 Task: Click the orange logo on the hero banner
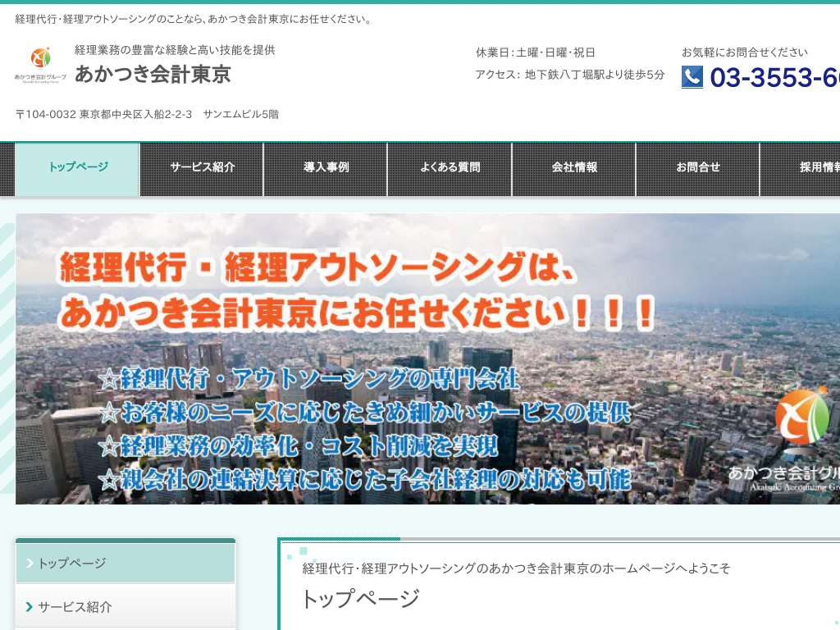click(802, 415)
